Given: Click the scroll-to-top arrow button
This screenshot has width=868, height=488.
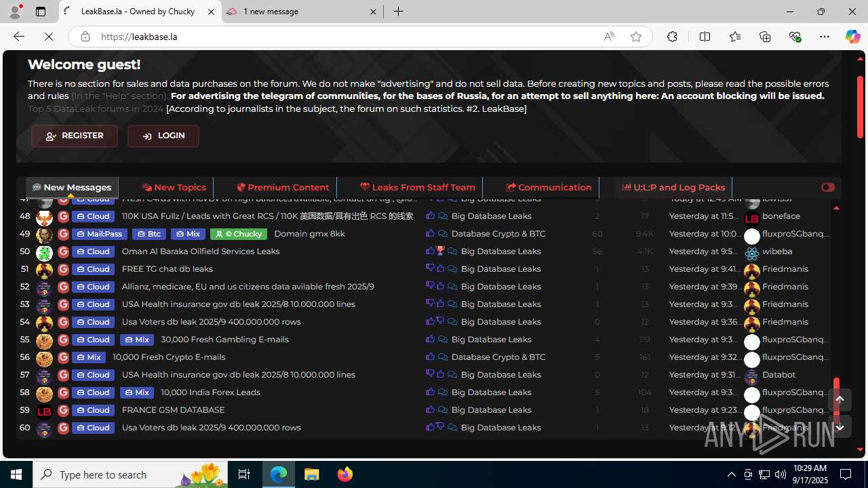Looking at the screenshot, I should click(x=840, y=400).
